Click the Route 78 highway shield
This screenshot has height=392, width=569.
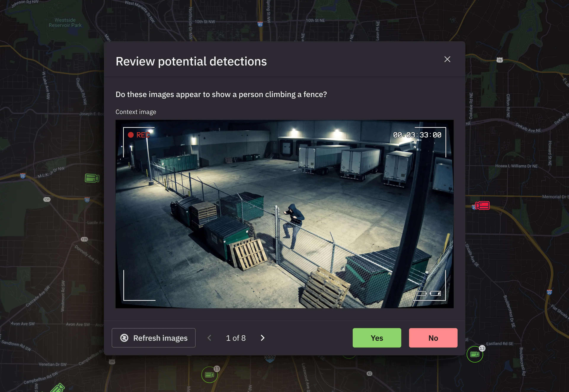[x=500, y=60]
